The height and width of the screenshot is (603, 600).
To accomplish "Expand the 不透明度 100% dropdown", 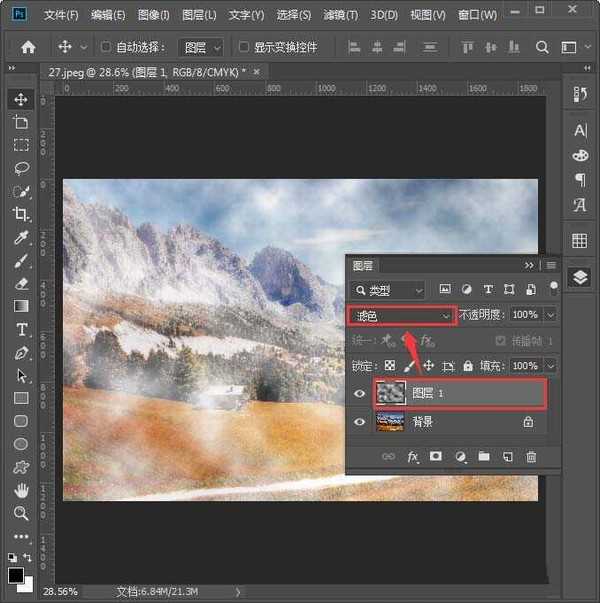I will tap(550, 315).
